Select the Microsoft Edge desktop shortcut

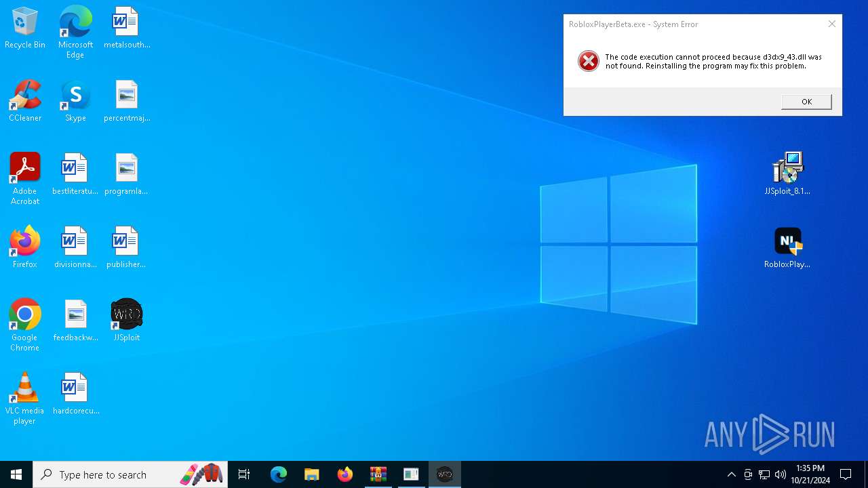click(75, 33)
